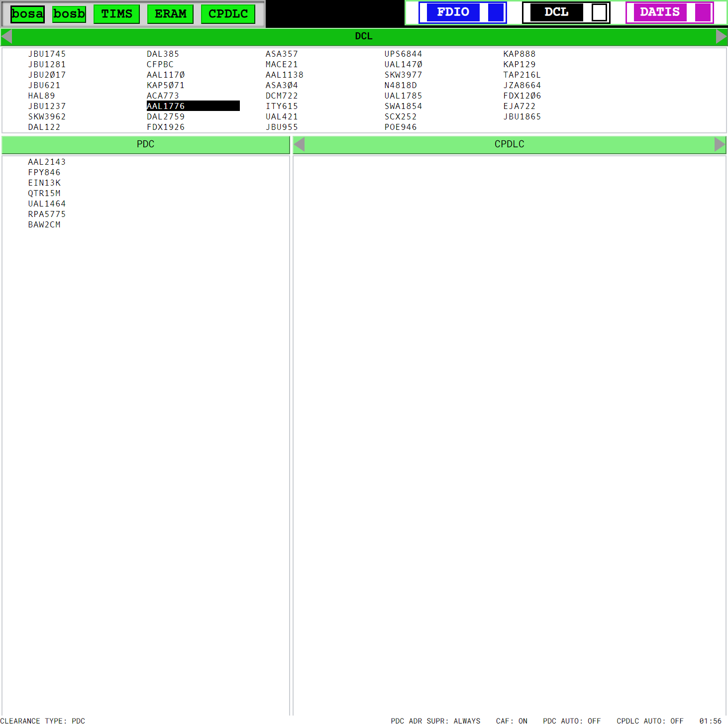The width and height of the screenshot is (728, 728).
Task: Toggle PDC AUTO OFF setting
Action: point(572,721)
